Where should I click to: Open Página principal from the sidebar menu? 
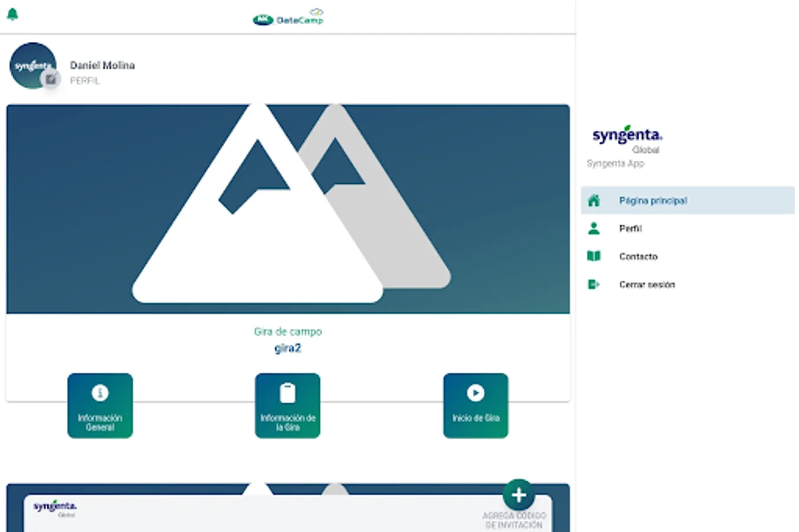coord(652,200)
